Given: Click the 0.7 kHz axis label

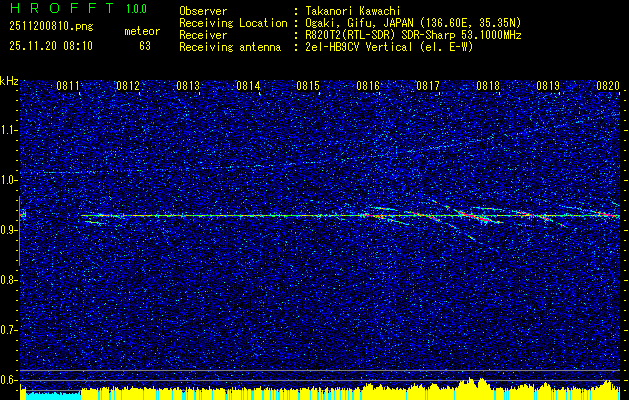Looking at the screenshot, I should point(9,330).
